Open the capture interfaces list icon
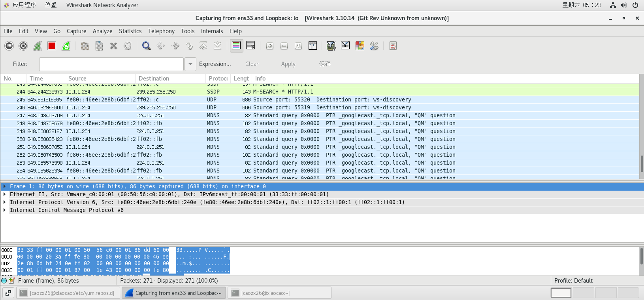The height and width of the screenshot is (300, 644). [9, 46]
